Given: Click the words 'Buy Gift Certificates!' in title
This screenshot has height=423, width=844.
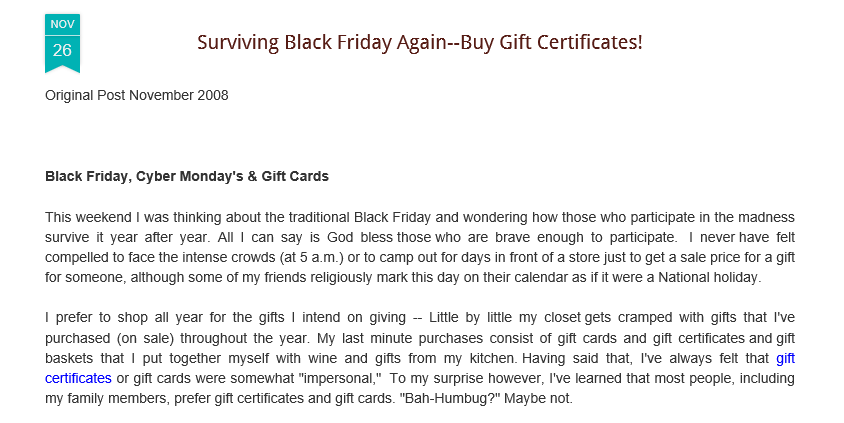Looking at the screenshot, I should pos(552,42).
